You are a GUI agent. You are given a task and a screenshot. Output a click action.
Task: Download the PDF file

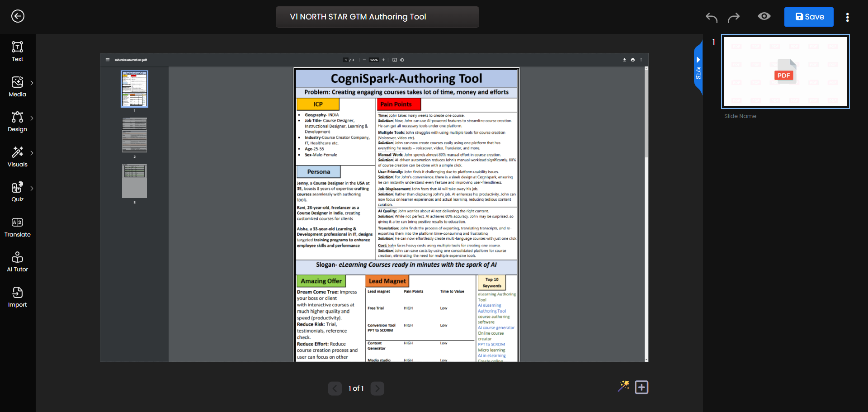tap(625, 60)
